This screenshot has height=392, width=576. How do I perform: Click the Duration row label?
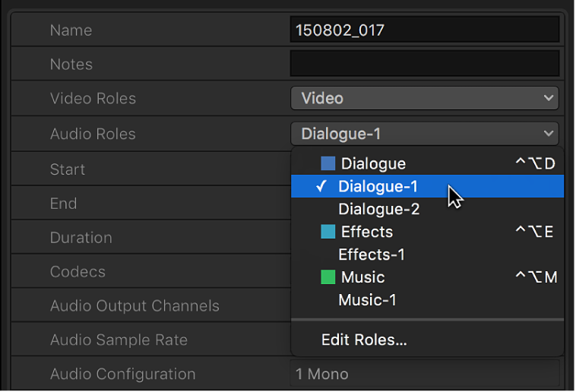pos(81,237)
